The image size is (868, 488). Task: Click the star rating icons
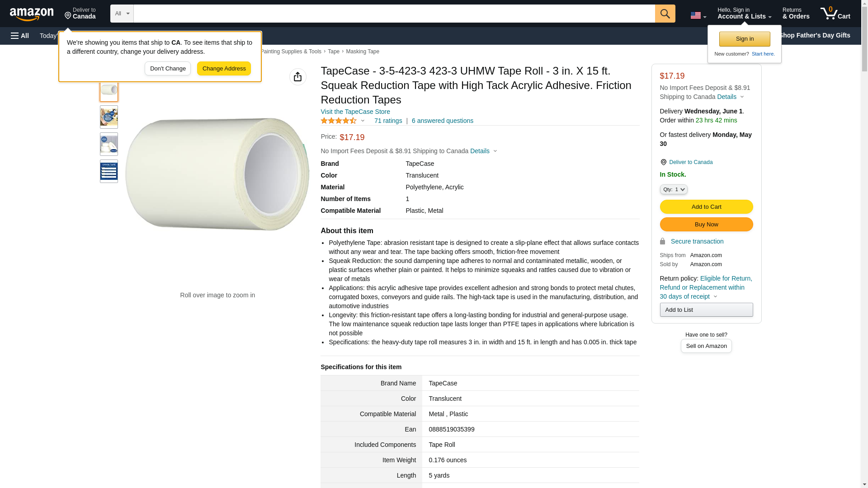(339, 121)
